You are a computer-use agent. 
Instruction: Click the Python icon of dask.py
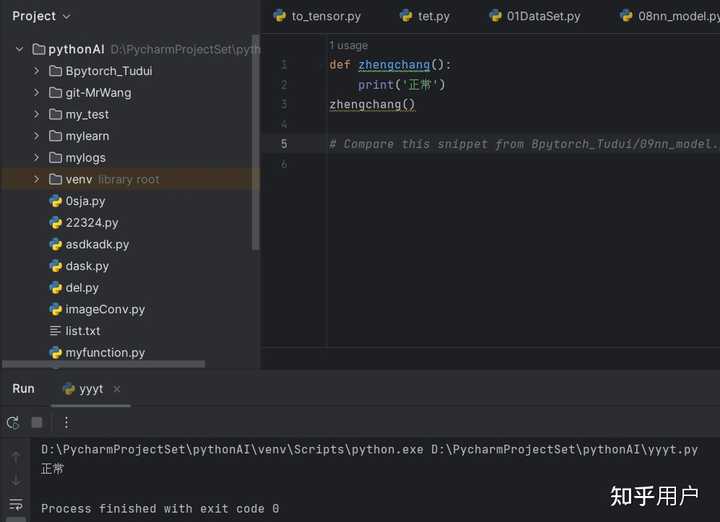coord(56,266)
